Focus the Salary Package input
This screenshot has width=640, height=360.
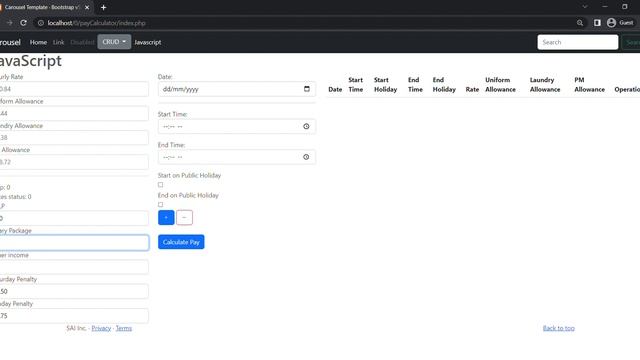[74, 242]
